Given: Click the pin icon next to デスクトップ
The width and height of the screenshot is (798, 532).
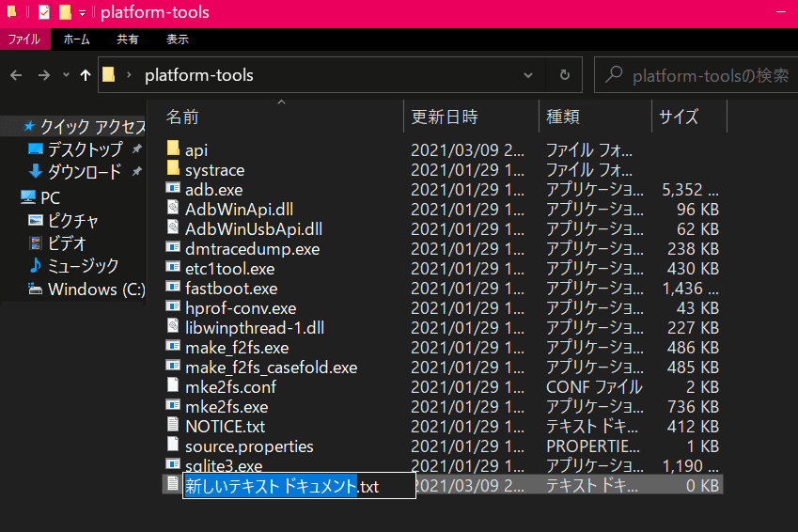Looking at the screenshot, I should (137, 149).
